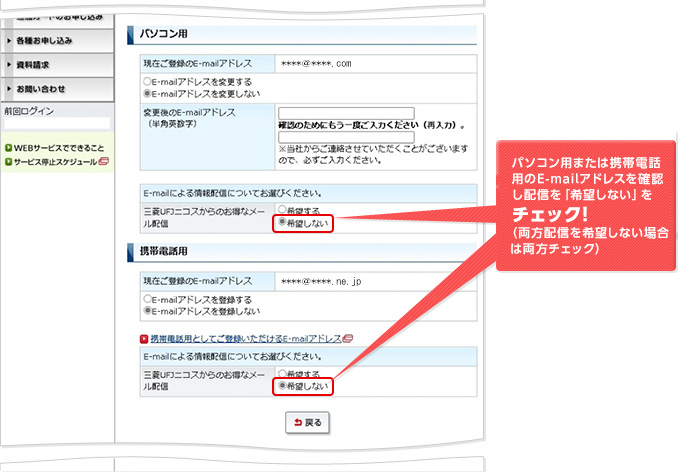This screenshot has height=472, width=679.
Task: Click the 戻る button
Action: [307, 423]
